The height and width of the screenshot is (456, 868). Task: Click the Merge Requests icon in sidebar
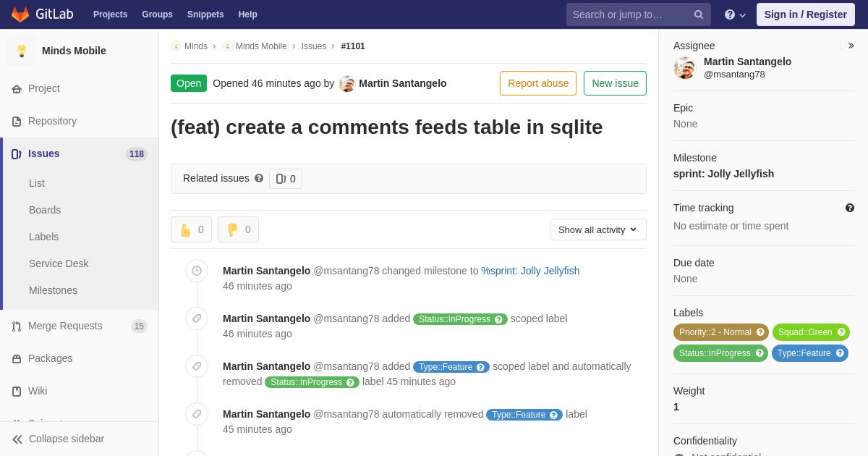[x=17, y=326]
